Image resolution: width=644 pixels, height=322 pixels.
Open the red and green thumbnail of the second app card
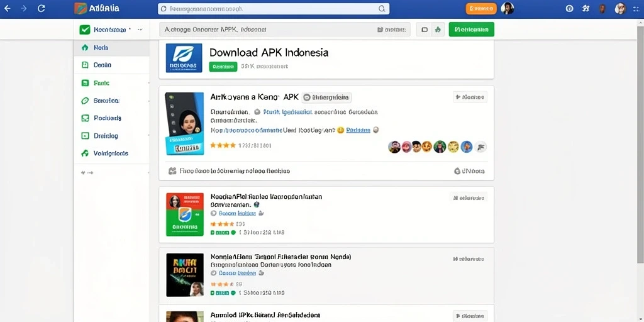click(x=185, y=214)
